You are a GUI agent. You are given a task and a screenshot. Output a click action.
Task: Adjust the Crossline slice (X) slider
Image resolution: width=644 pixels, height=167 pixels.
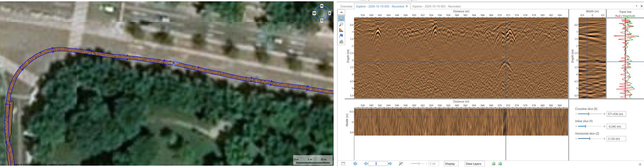pyautogui.click(x=588, y=114)
